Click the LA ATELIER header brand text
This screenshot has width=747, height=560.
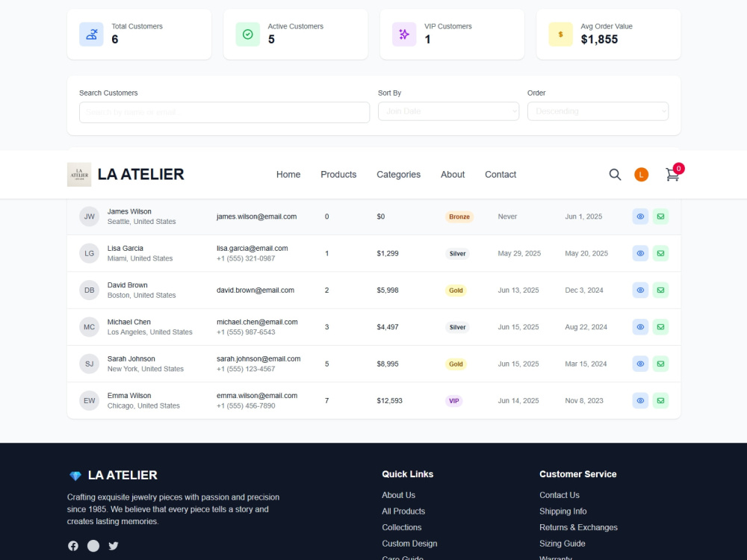pos(141,174)
